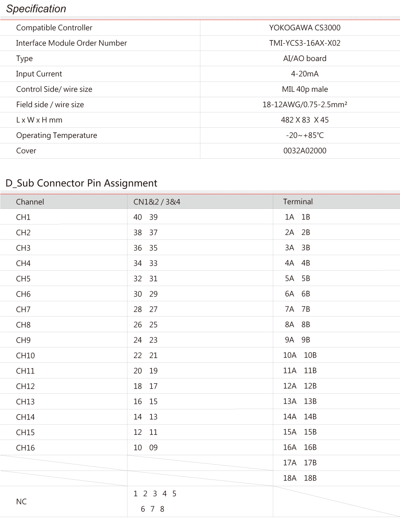Click the '-20~+85℃' temperature value

click(305, 135)
